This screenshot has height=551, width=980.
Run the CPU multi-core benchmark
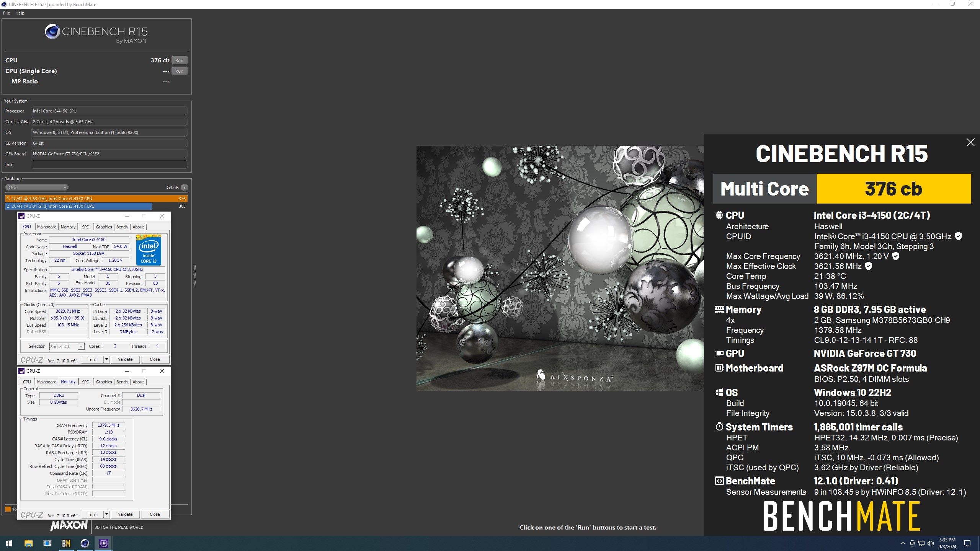click(179, 60)
